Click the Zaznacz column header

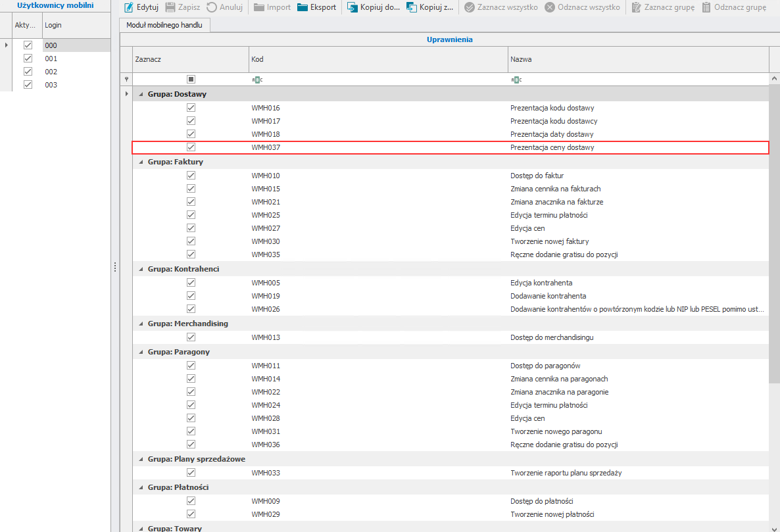[x=191, y=59]
